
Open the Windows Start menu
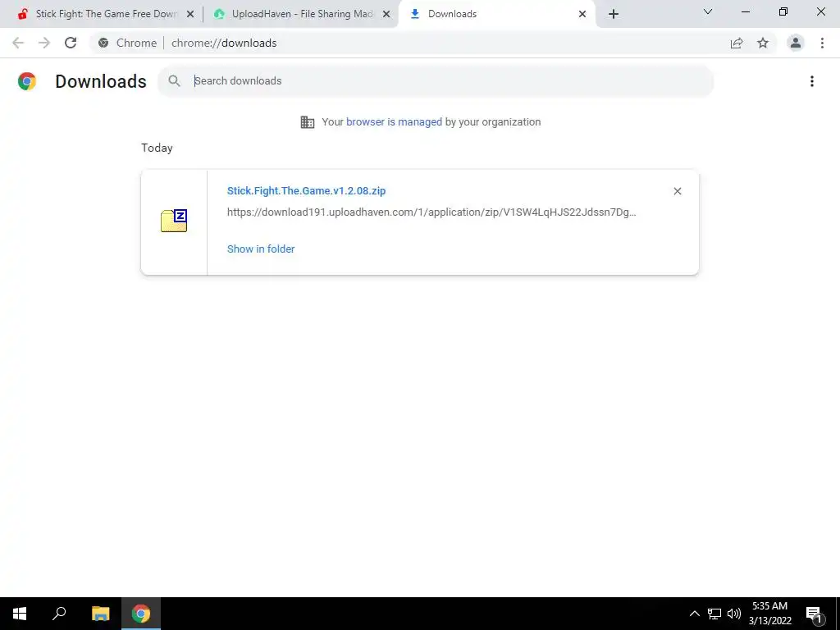pos(20,614)
